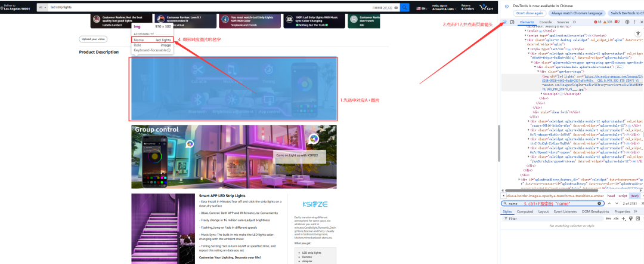Screen dimensions: 644x264
Task: Switch to the Console tab
Action: (x=546, y=22)
